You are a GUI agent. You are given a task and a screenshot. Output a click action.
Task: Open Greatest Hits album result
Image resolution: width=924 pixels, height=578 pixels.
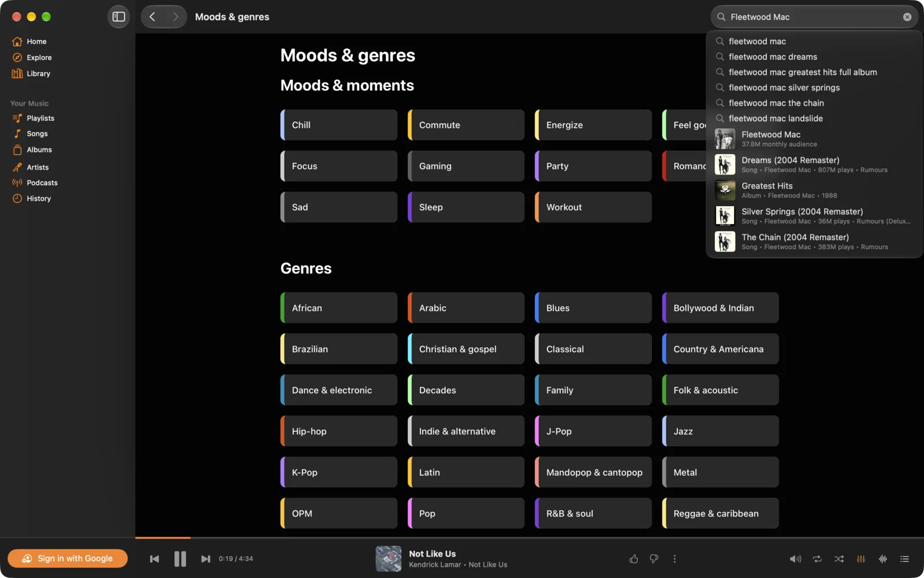click(x=814, y=190)
